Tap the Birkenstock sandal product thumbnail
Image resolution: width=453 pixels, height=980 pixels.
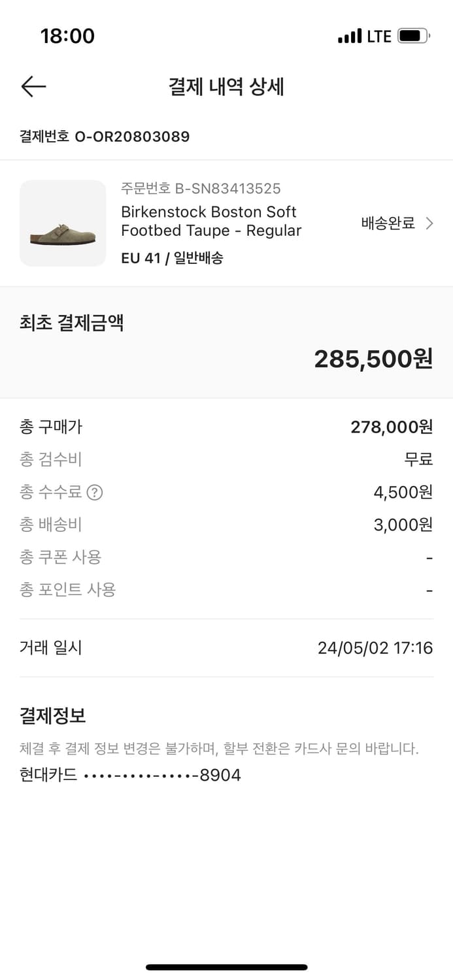click(x=63, y=223)
